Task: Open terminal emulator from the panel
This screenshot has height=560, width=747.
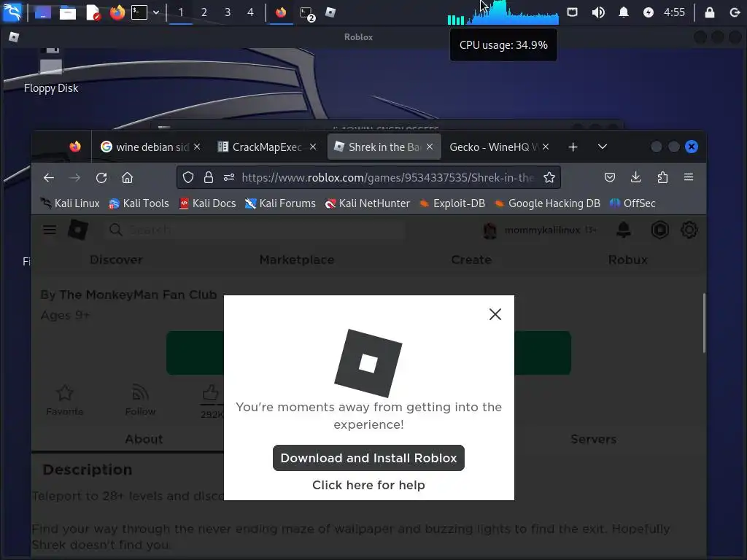Action: tap(139, 12)
